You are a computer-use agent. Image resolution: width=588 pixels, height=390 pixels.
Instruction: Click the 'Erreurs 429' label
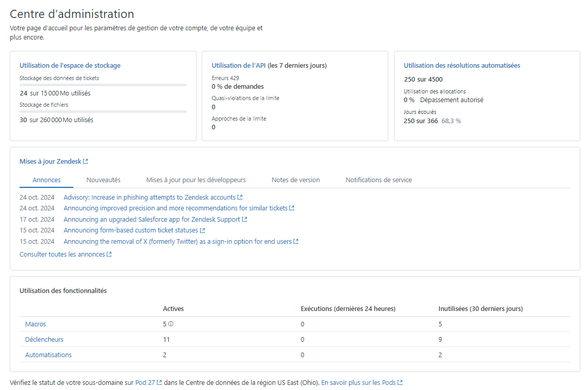[x=225, y=78]
